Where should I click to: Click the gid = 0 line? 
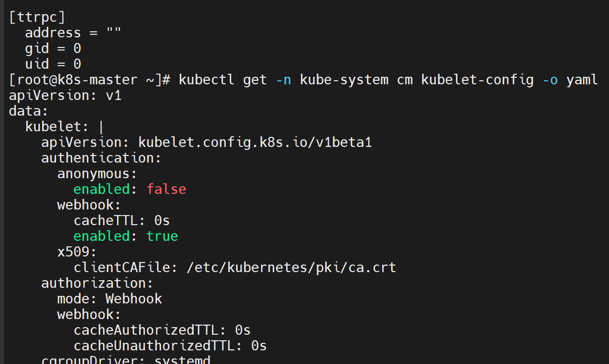click(53, 48)
